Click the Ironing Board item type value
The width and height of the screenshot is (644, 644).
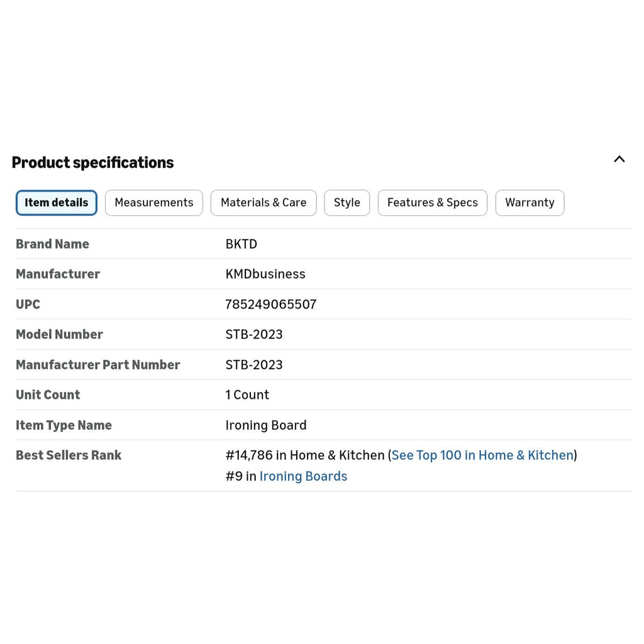point(266,425)
